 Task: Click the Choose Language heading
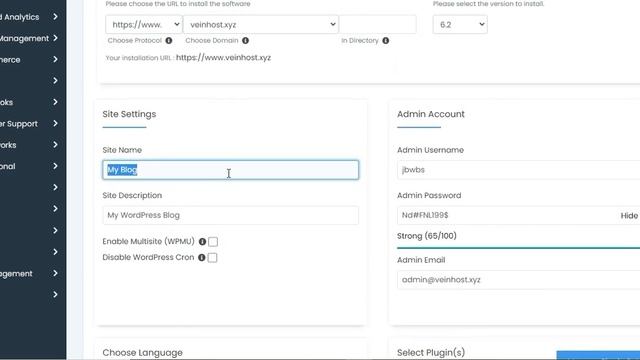tap(142, 352)
